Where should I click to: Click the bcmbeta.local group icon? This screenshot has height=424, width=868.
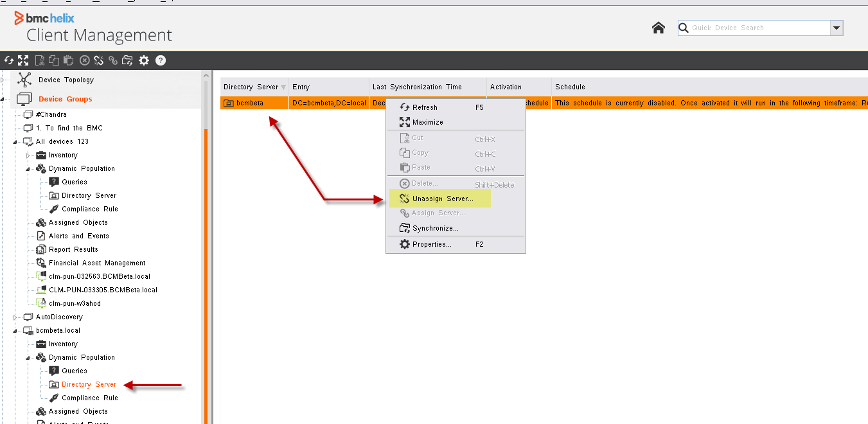[x=28, y=330]
